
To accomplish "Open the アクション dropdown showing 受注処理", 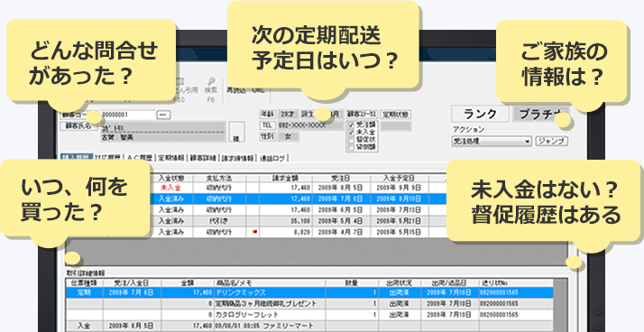I will pyautogui.click(x=492, y=142).
